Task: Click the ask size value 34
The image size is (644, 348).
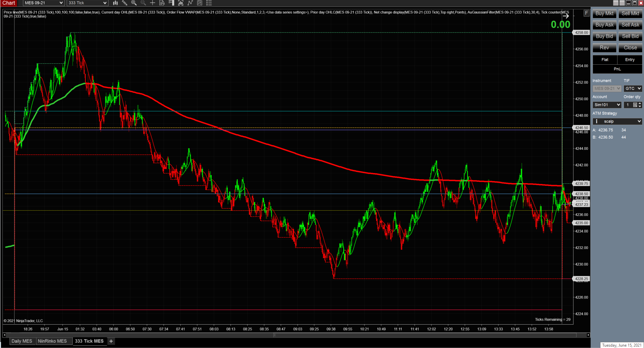Action: [x=624, y=130]
